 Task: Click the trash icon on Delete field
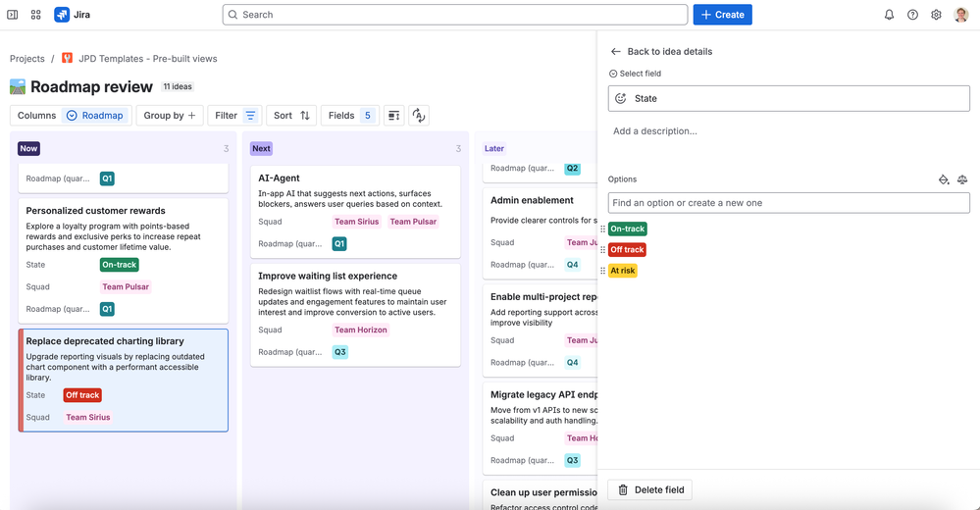(623, 490)
